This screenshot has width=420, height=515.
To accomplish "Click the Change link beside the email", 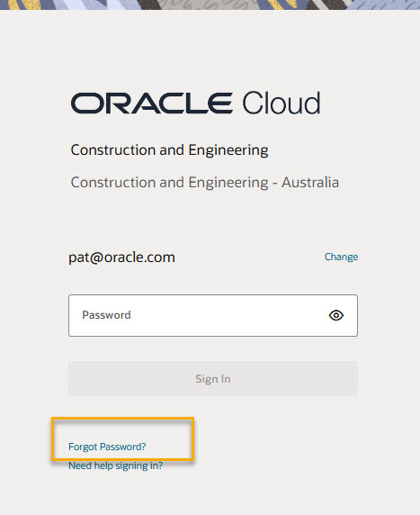I will [x=341, y=257].
